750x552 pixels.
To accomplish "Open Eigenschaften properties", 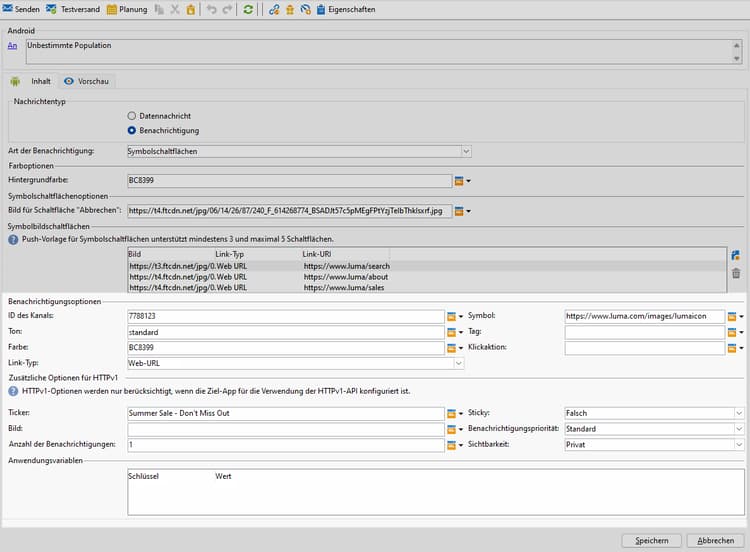I will [346, 9].
